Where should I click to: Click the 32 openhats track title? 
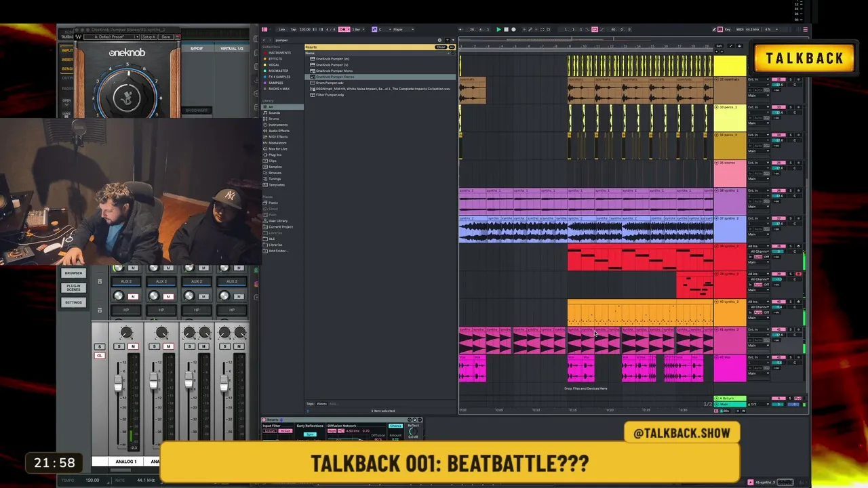coord(729,79)
